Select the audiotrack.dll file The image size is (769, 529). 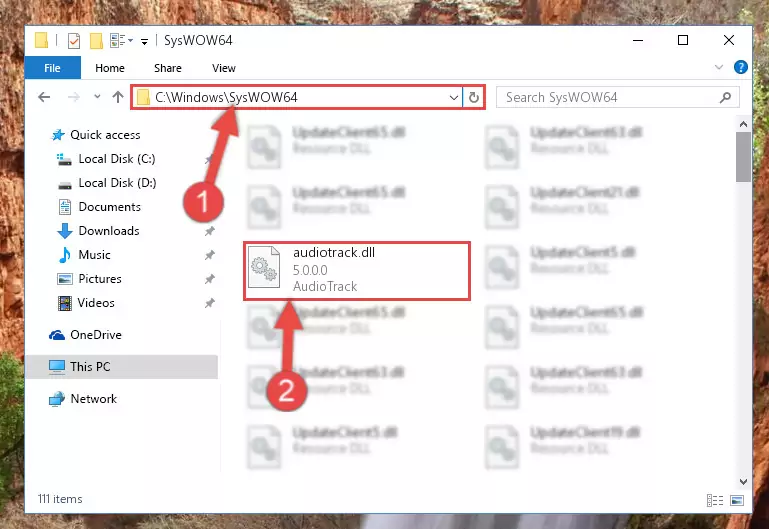[357, 271]
